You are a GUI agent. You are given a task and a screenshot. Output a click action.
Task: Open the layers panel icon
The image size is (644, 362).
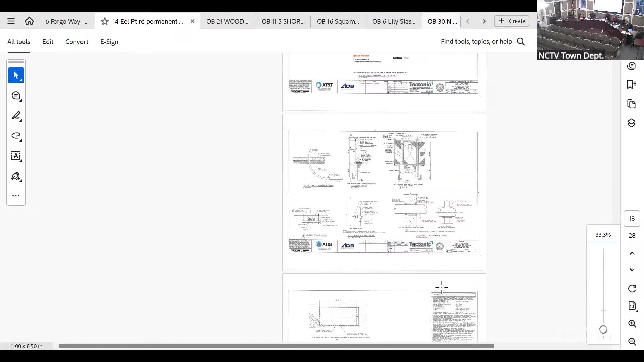[x=631, y=123]
